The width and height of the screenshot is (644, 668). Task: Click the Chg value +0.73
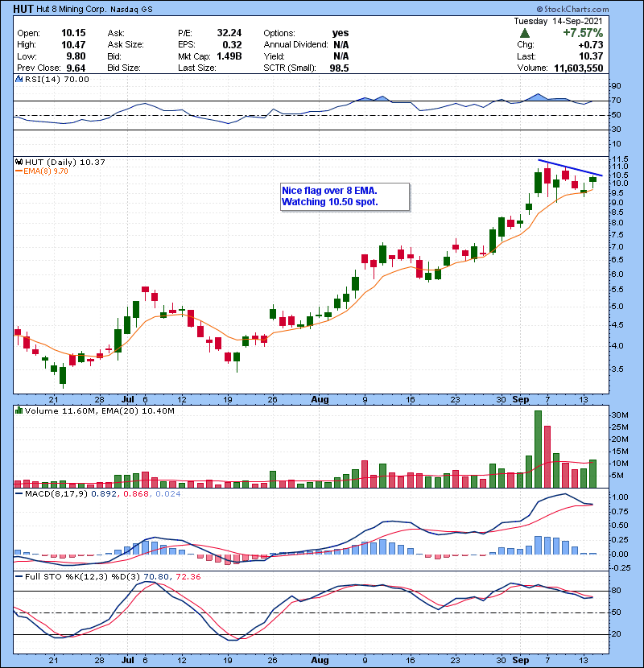[x=591, y=45]
